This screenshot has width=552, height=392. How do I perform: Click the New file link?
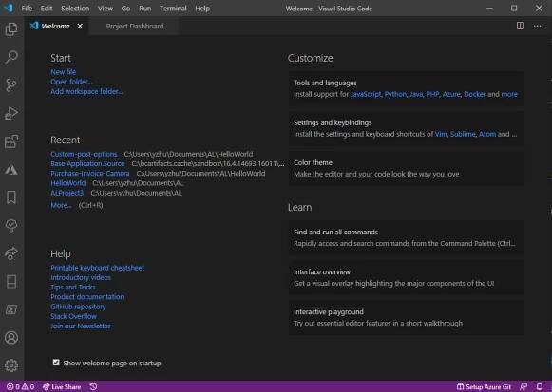click(x=63, y=72)
